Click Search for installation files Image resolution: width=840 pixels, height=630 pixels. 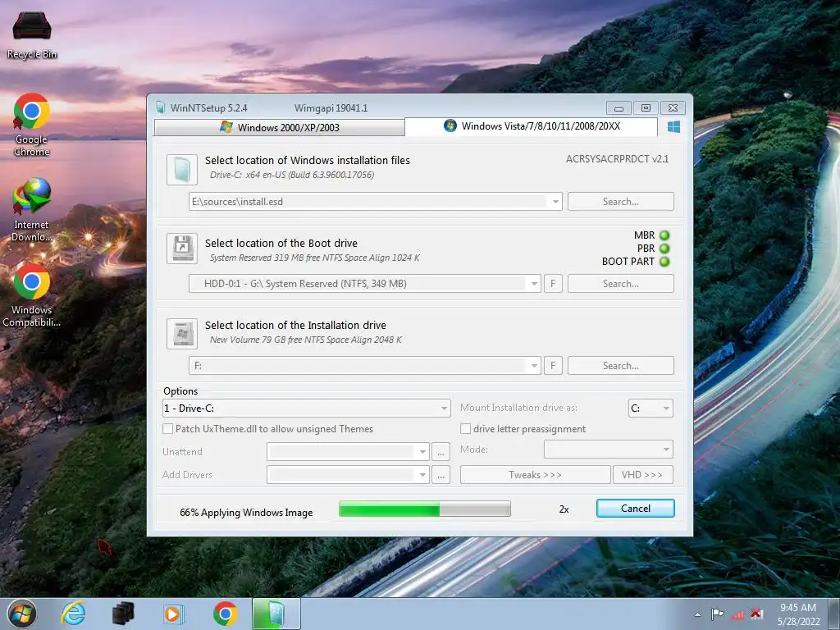click(x=621, y=202)
